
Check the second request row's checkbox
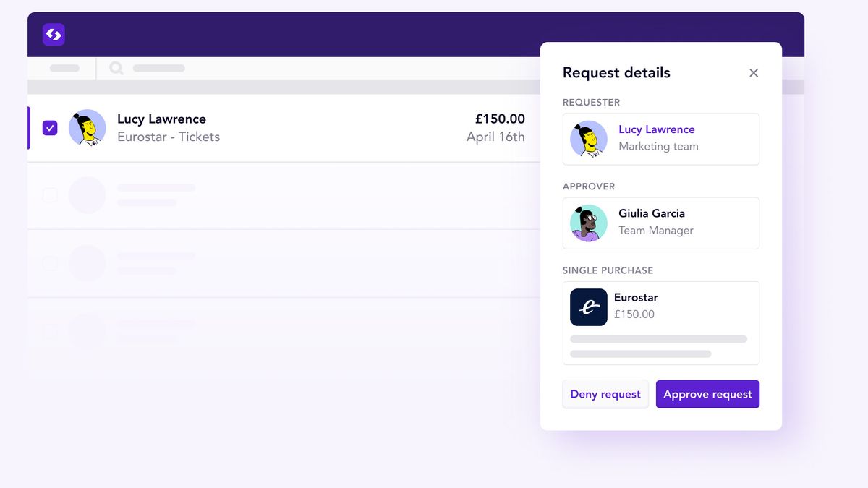(50, 195)
